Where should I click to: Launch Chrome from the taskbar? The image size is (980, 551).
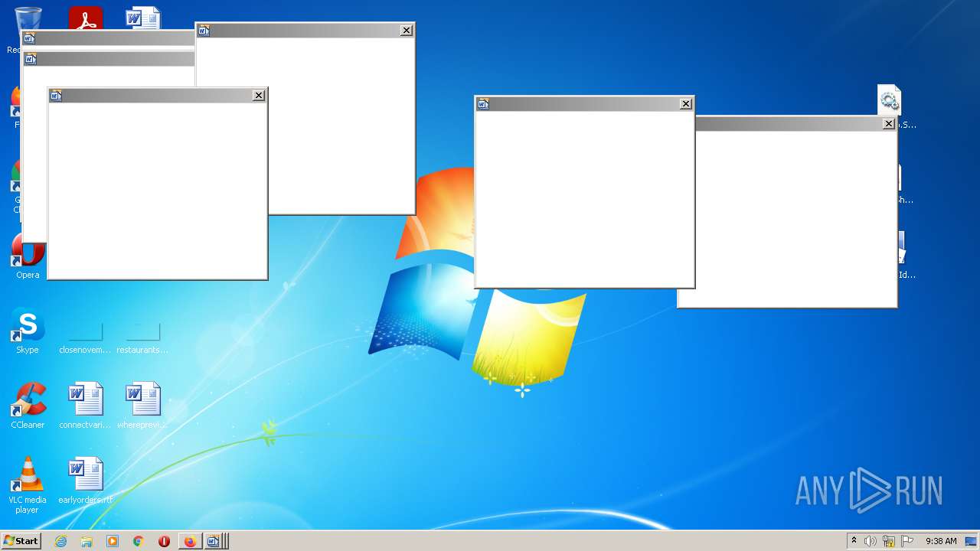pyautogui.click(x=139, y=541)
